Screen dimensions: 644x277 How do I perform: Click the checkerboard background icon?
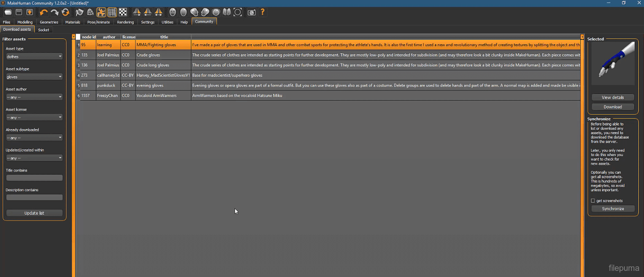(123, 12)
